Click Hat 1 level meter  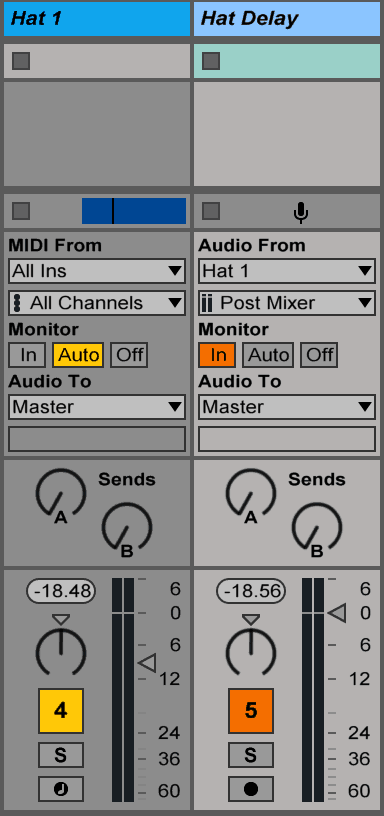click(123, 690)
